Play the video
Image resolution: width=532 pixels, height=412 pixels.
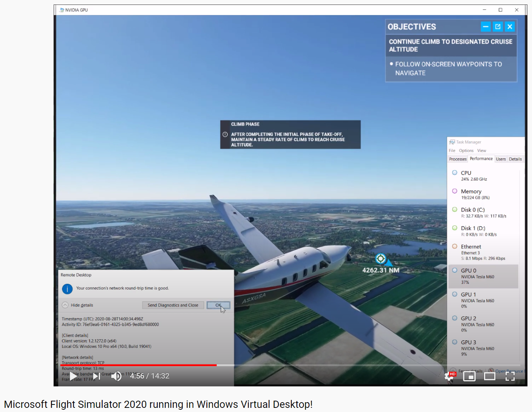click(74, 376)
